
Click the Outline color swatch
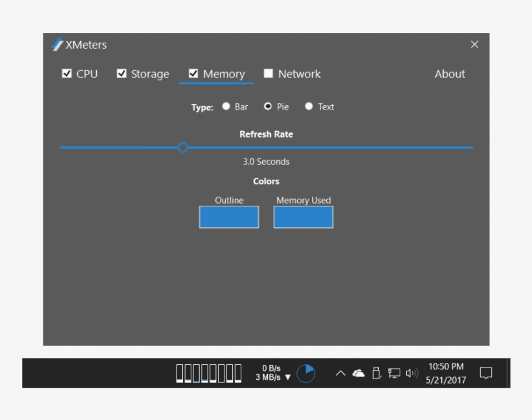click(x=228, y=217)
